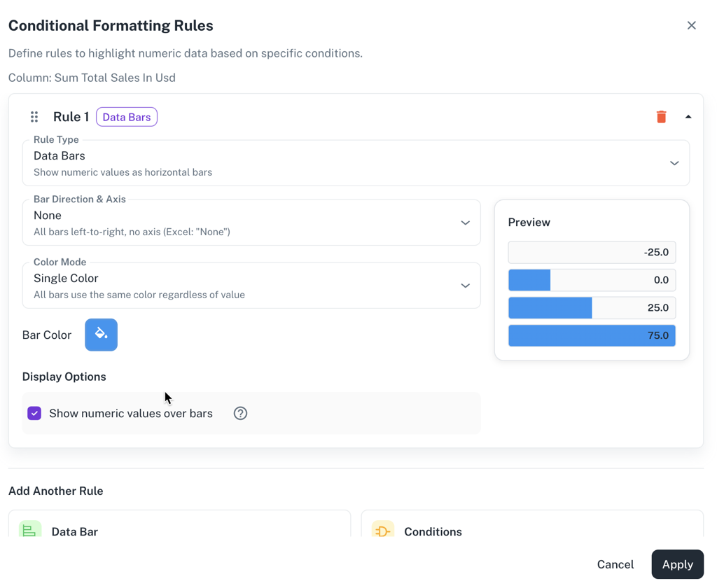
Task: Click the Data Bars badge on Rule 1
Action: point(127,117)
